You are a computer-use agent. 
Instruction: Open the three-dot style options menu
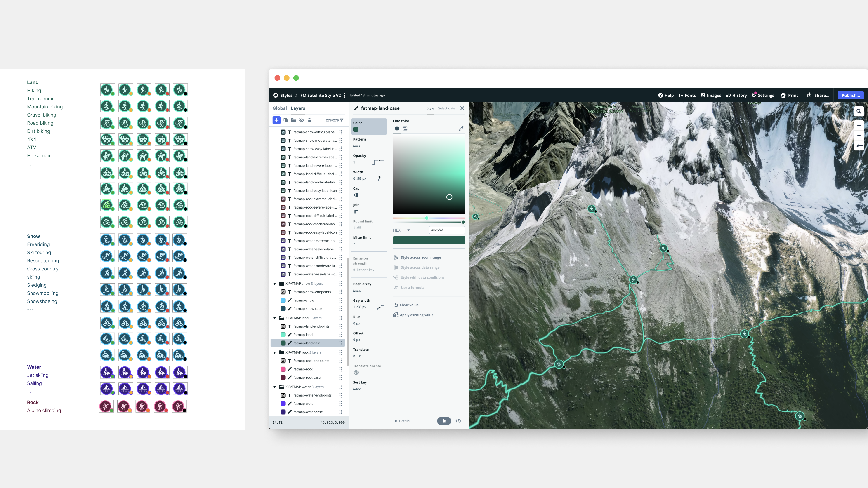pos(344,95)
